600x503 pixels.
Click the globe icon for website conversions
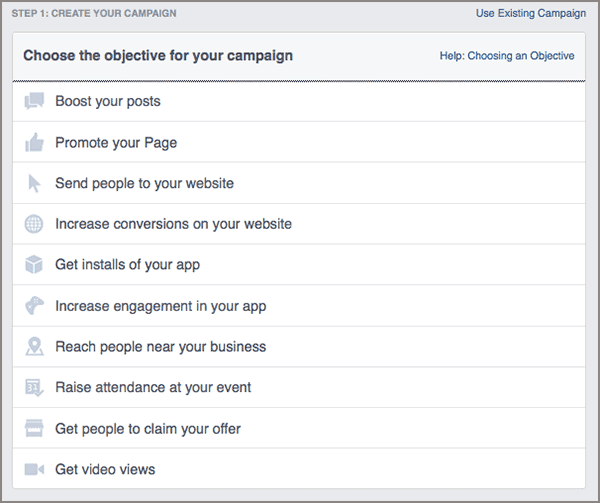[x=34, y=224]
